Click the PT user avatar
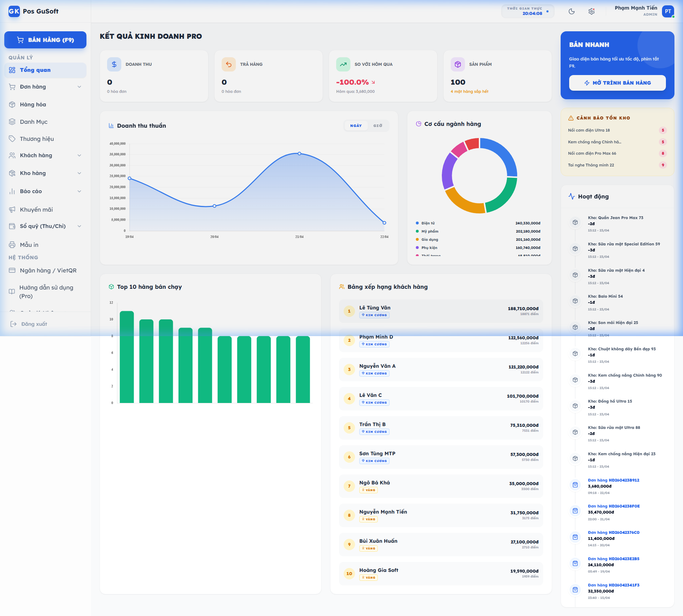683x616 pixels. [x=668, y=11]
